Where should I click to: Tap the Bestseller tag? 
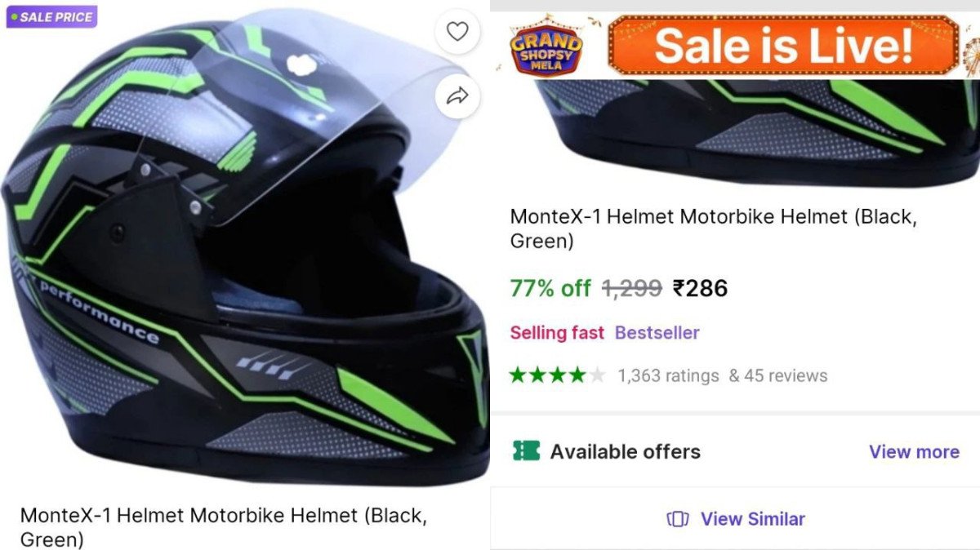[x=657, y=333]
